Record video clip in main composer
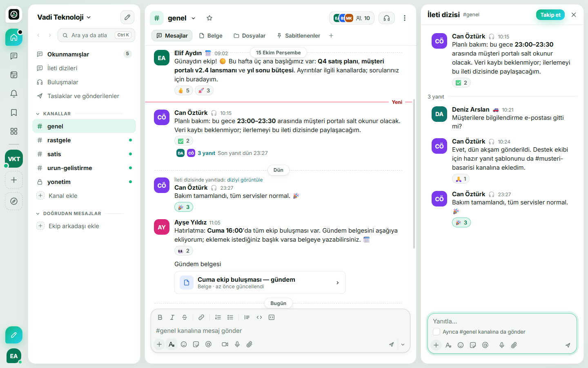Viewport: 588px width, 368px height. pos(225,344)
